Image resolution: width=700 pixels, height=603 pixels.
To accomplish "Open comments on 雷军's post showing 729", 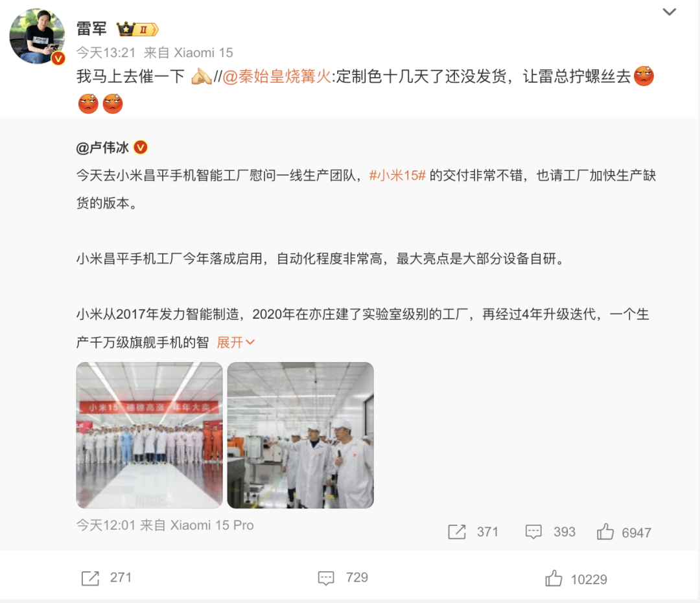I will (343, 578).
